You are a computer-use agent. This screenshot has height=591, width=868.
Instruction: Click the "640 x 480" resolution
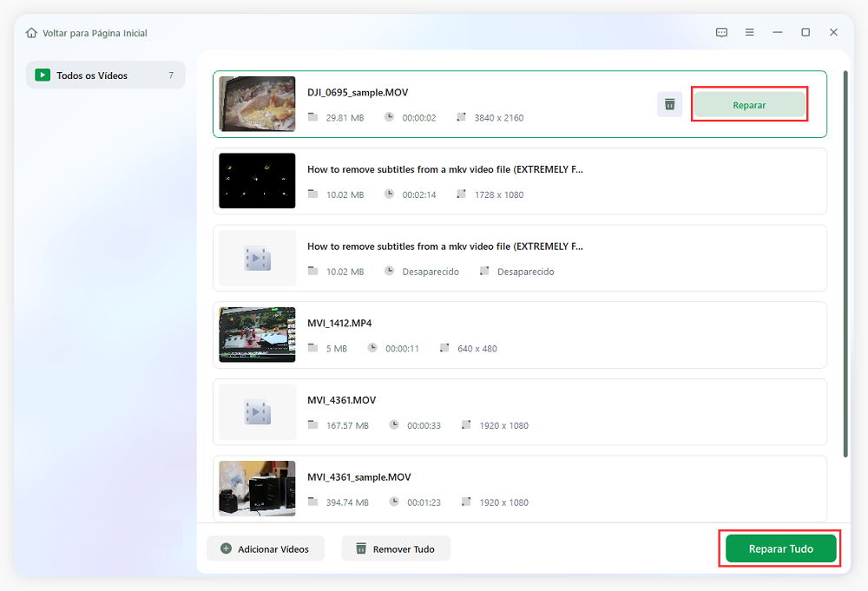click(x=477, y=349)
